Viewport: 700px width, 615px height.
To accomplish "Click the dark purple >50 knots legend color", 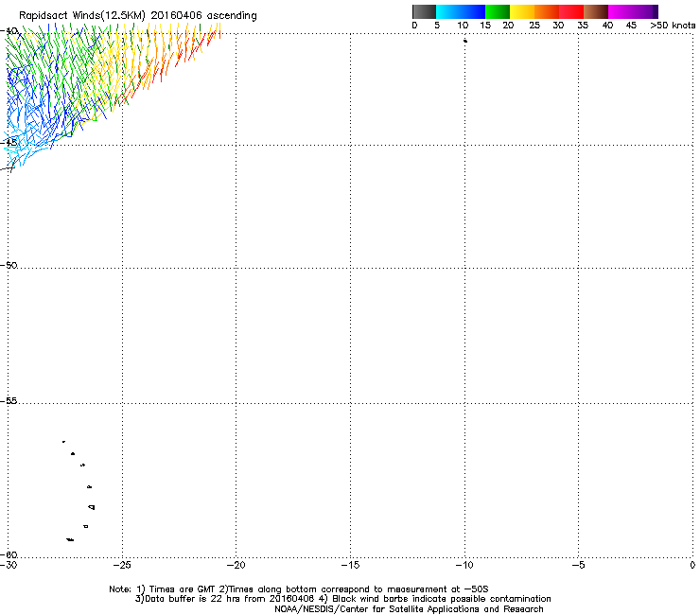I will coord(656,11).
